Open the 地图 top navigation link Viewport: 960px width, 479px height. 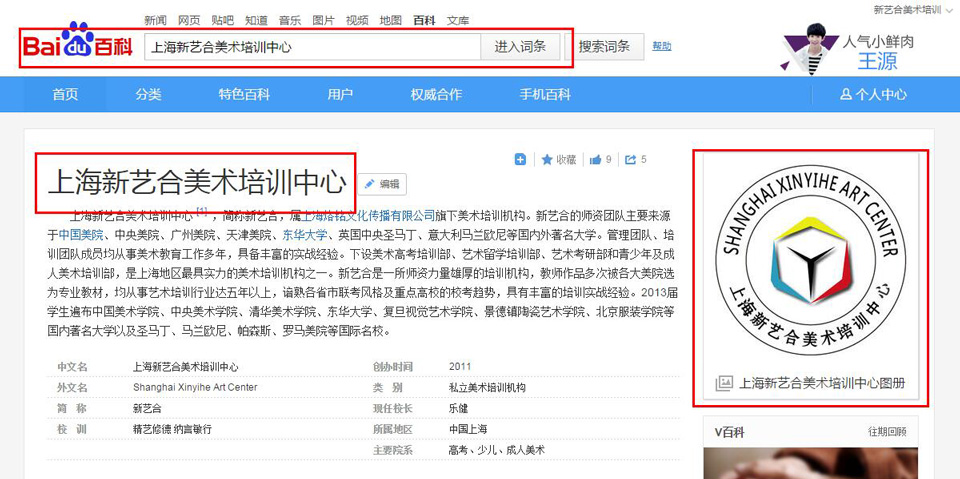(391, 20)
